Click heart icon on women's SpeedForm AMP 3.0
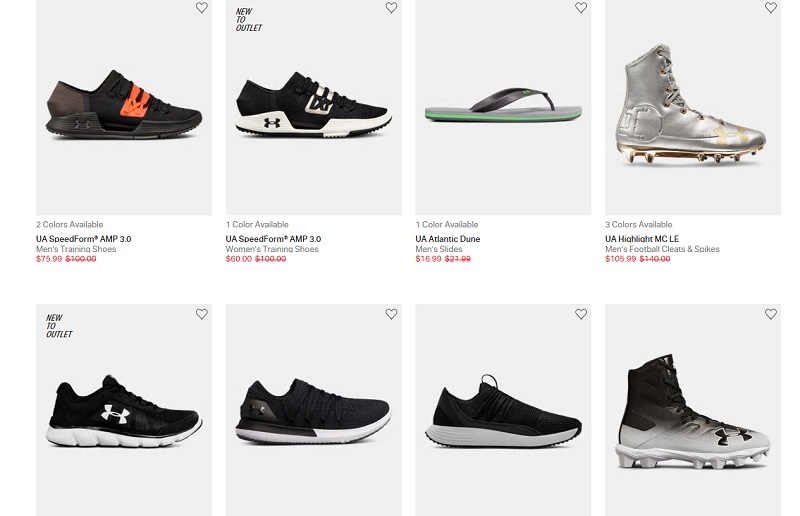This screenshot has width=800, height=516. point(391,8)
